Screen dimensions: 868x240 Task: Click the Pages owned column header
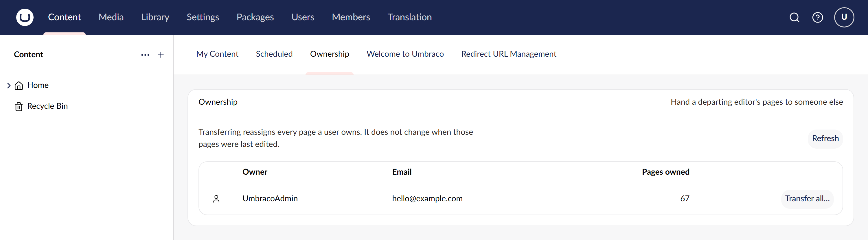(x=665, y=172)
